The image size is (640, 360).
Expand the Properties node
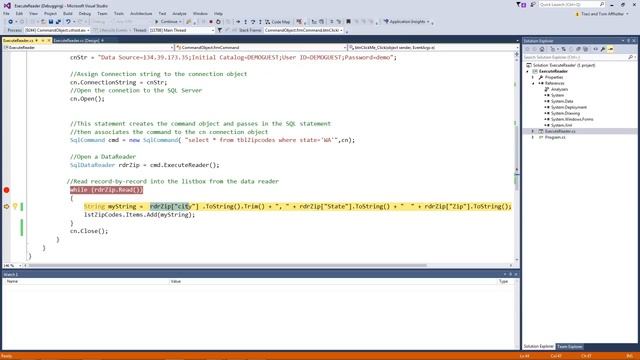pyautogui.click(x=533, y=77)
